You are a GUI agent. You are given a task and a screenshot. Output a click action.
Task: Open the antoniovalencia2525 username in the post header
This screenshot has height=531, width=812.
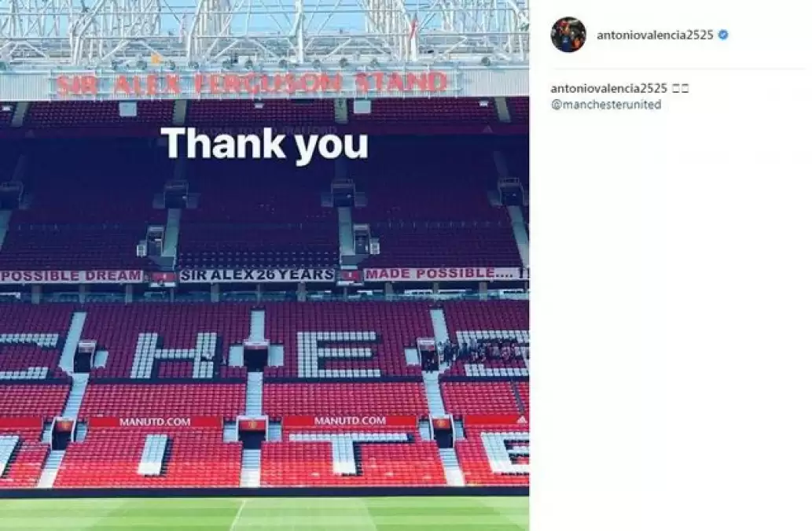[x=655, y=35]
